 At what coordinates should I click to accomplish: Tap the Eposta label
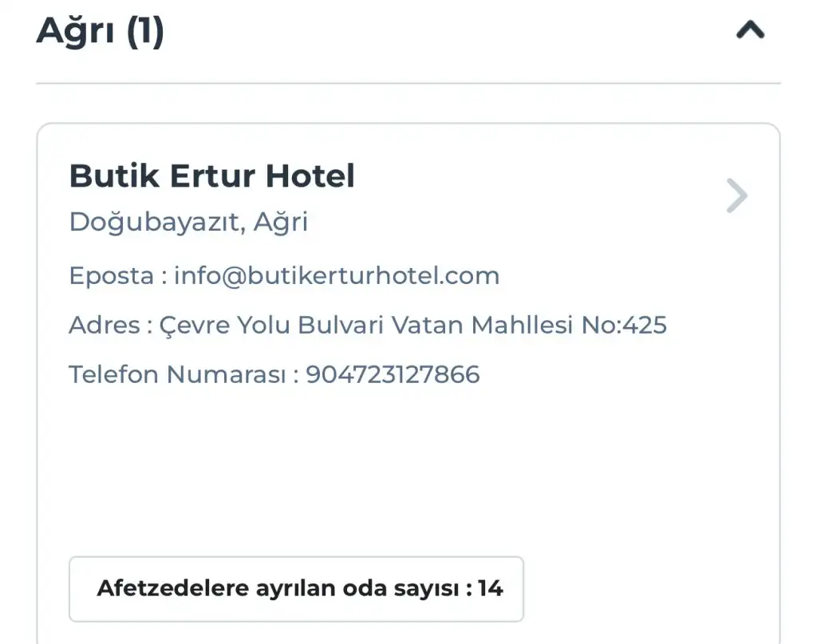click(111, 276)
